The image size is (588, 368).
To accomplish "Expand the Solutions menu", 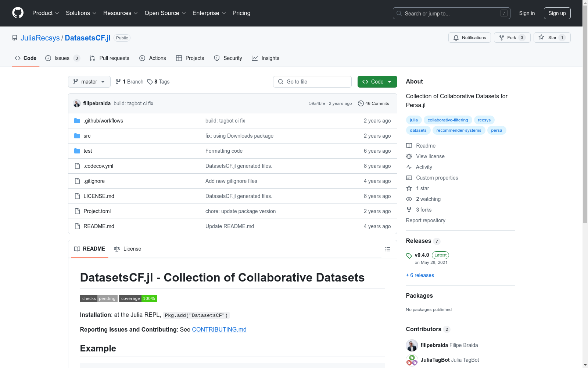I will click(x=81, y=13).
